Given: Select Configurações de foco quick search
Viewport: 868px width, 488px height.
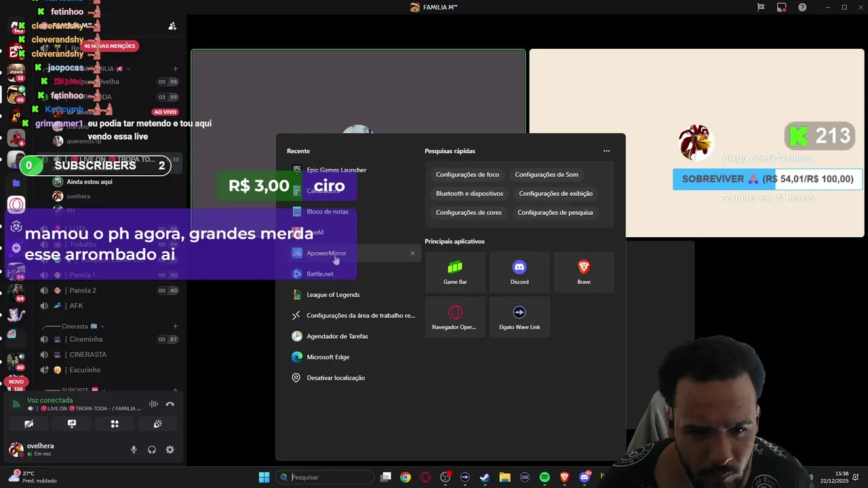Looking at the screenshot, I should tap(467, 174).
